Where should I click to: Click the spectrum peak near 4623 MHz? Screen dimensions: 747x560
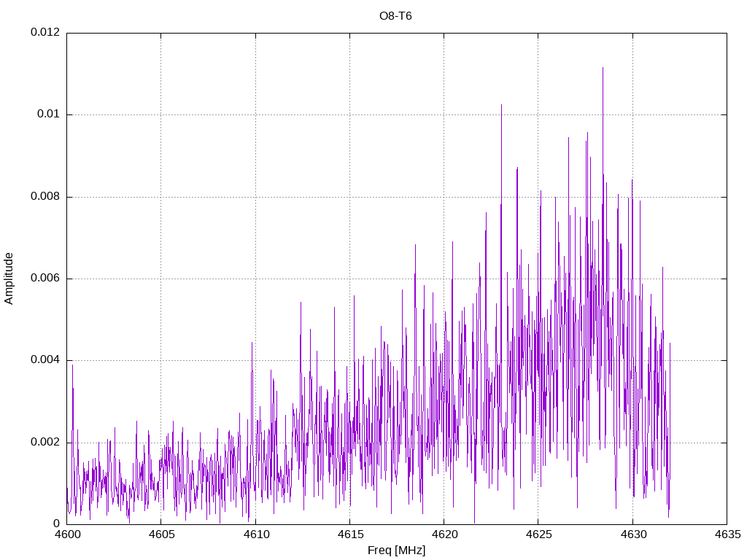[x=501, y=105]
